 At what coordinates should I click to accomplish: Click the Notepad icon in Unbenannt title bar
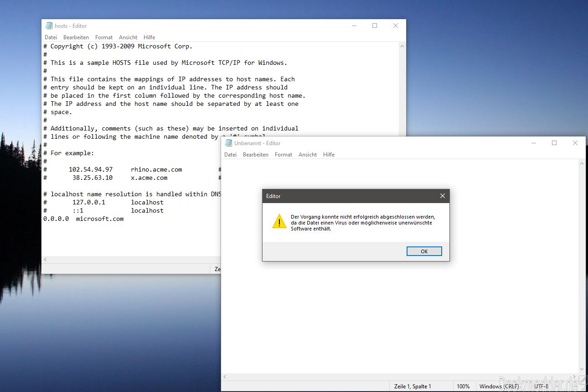(x=229, y=143)
